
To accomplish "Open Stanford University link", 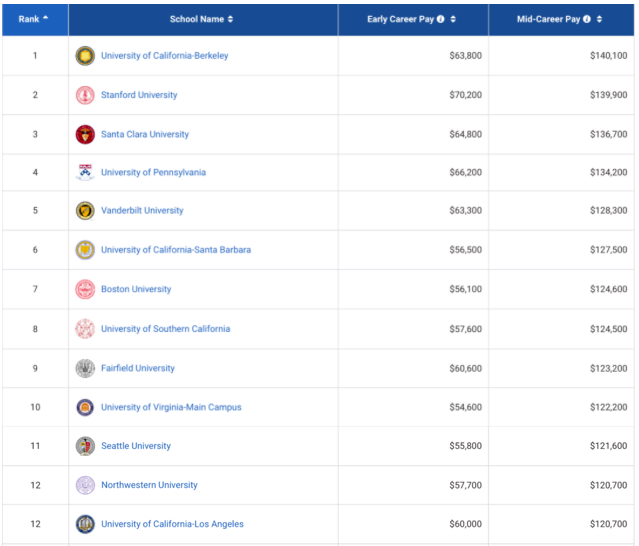I will point(139,95).
